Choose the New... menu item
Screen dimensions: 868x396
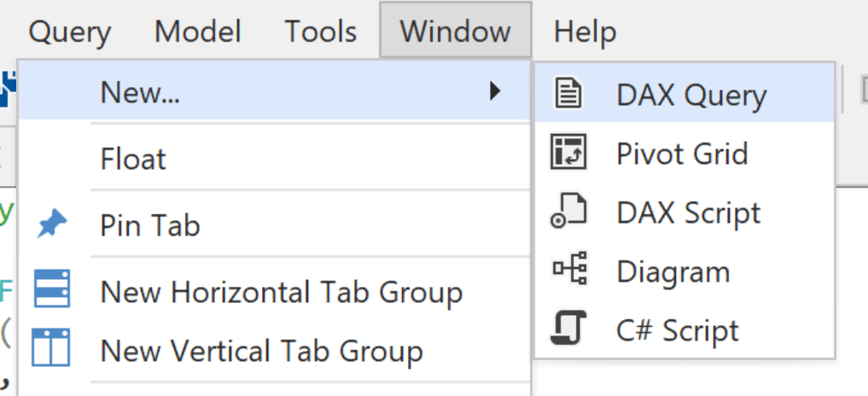[275, 90]
